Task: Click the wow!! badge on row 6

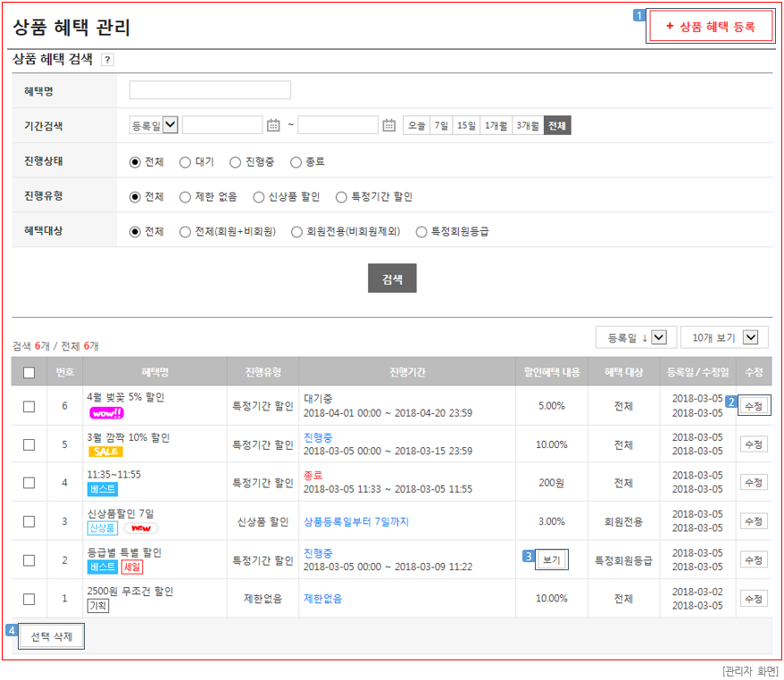Action: tap(106, 413)
